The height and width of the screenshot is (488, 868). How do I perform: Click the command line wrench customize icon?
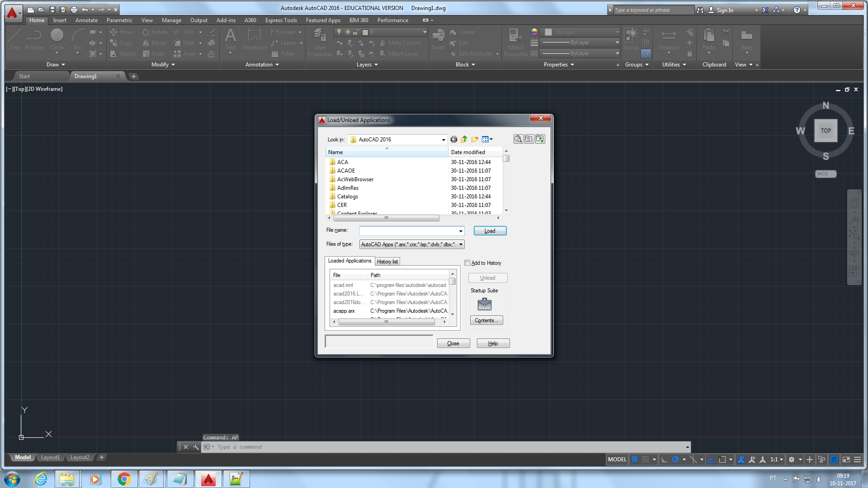pyautogui.click(x=196, y=447)
